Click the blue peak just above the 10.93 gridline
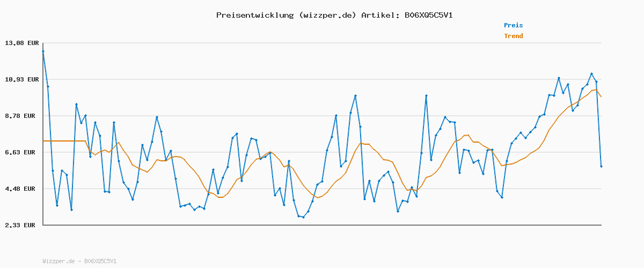The height and width of the screenshot is (268, 644). click(559, 78)
